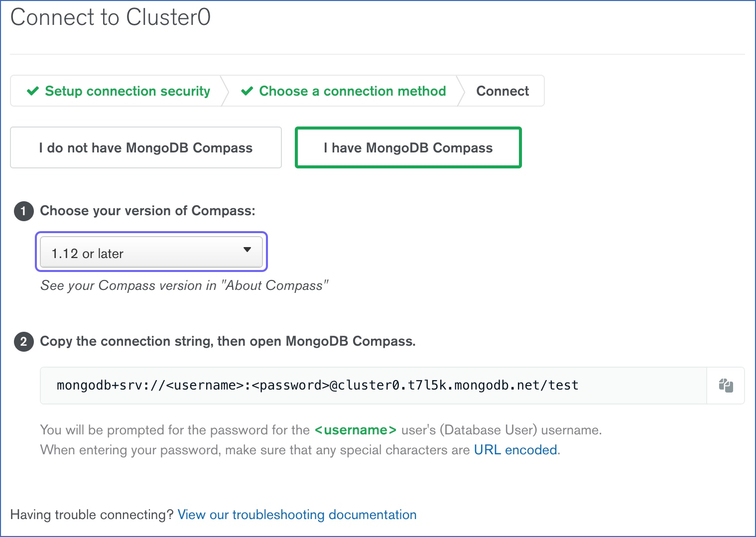Viewport: 756px width, 537px height.
Task: Click the green checkmark beside Setup connection security
Action: 33,91
